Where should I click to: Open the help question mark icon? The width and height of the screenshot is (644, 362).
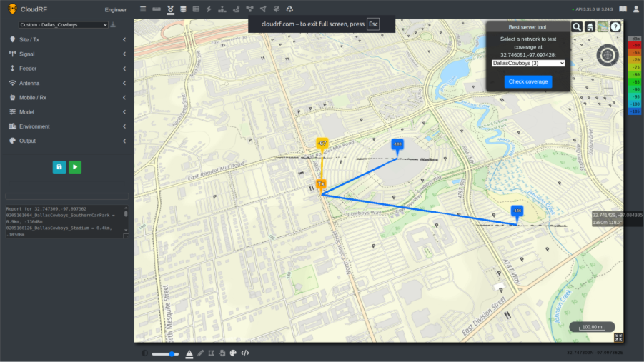(x=615, y=27)
